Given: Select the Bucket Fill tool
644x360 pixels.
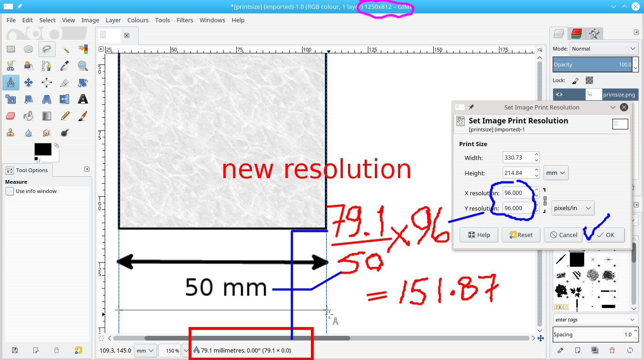Looking at the screenshot, I should point(29,116).
